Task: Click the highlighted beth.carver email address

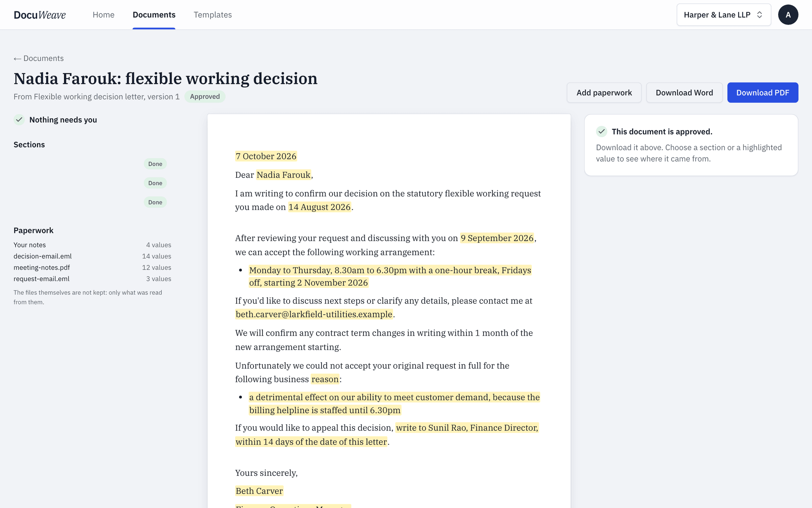Action: 314,314
